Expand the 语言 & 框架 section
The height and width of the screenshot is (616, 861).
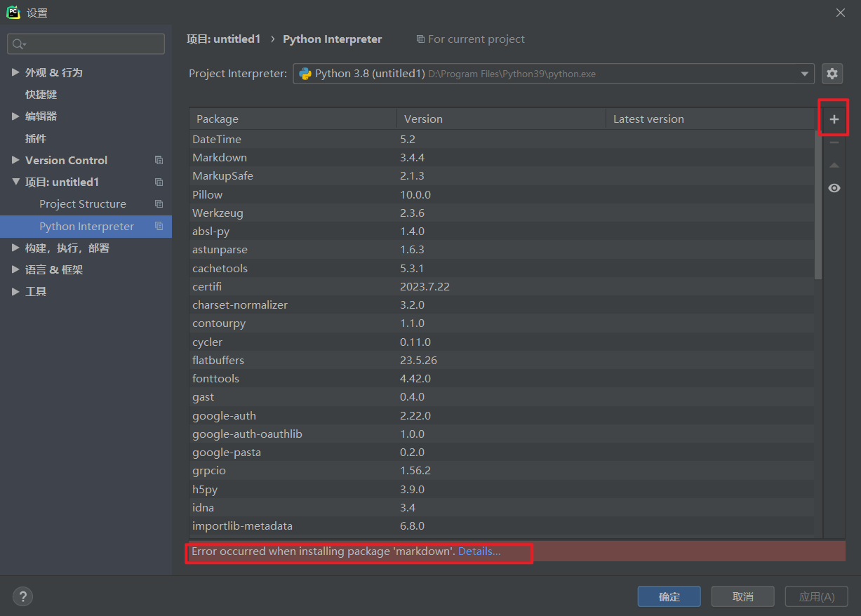click(15, 269)
